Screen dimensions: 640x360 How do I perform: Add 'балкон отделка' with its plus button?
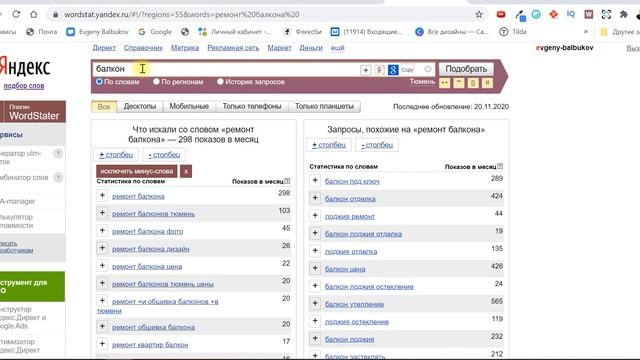coord(315,198)
